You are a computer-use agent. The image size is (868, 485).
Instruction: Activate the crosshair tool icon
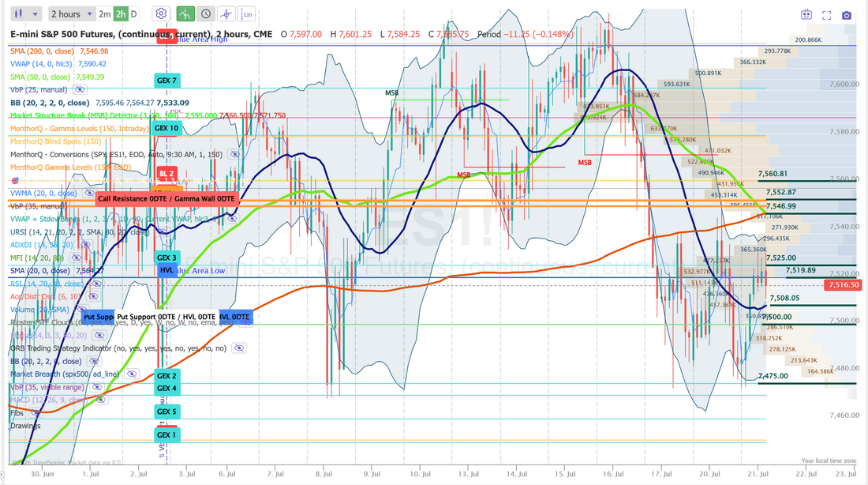point(226,14)
